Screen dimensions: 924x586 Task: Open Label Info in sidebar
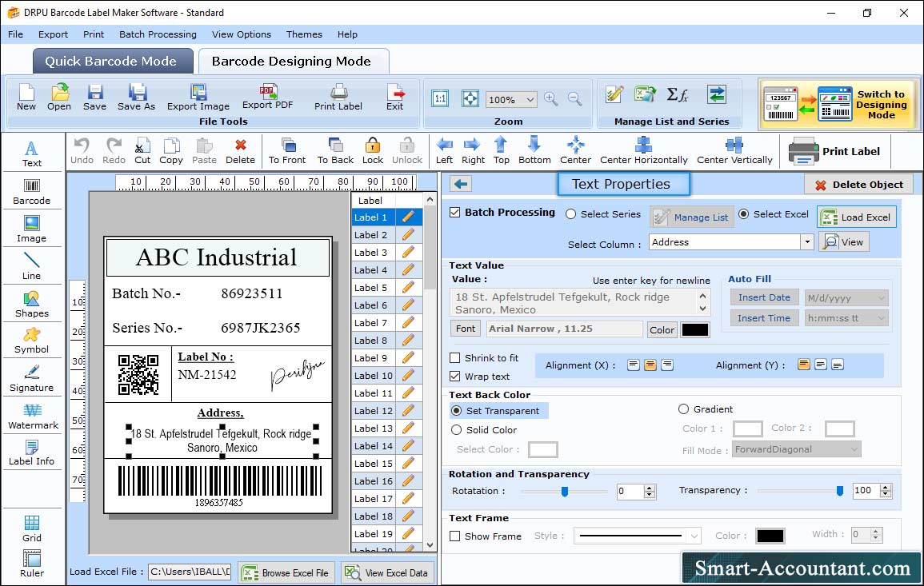pos(32,452)
